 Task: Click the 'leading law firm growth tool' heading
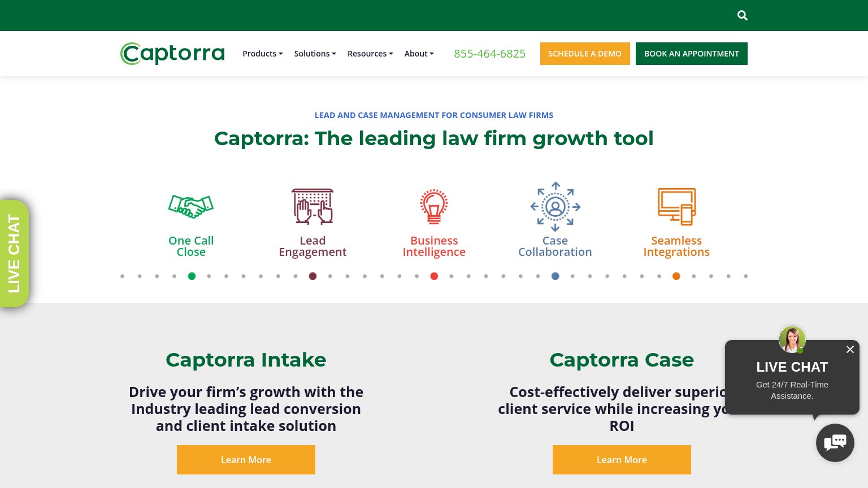(434, 138)
